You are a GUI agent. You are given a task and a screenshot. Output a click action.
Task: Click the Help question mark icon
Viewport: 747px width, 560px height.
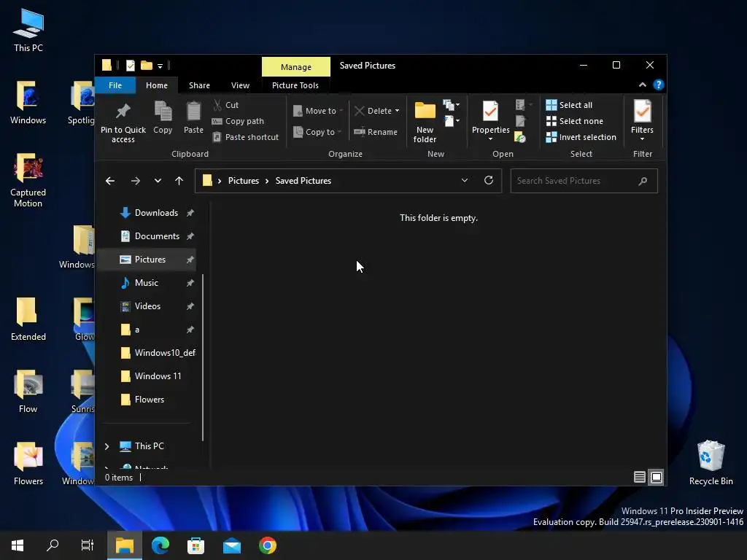[x=659, y=85]
